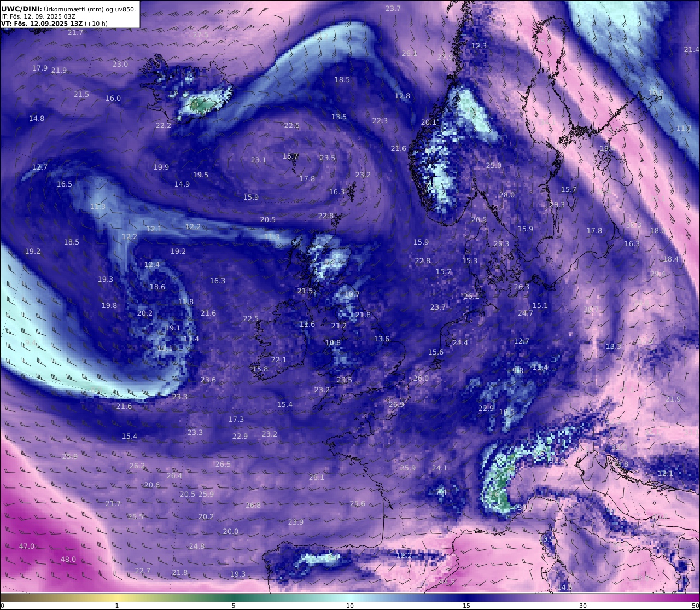This screenshot has height=610, width=700.
Task: Click the 10 tick label on the color scale
Action: [350, 606]
